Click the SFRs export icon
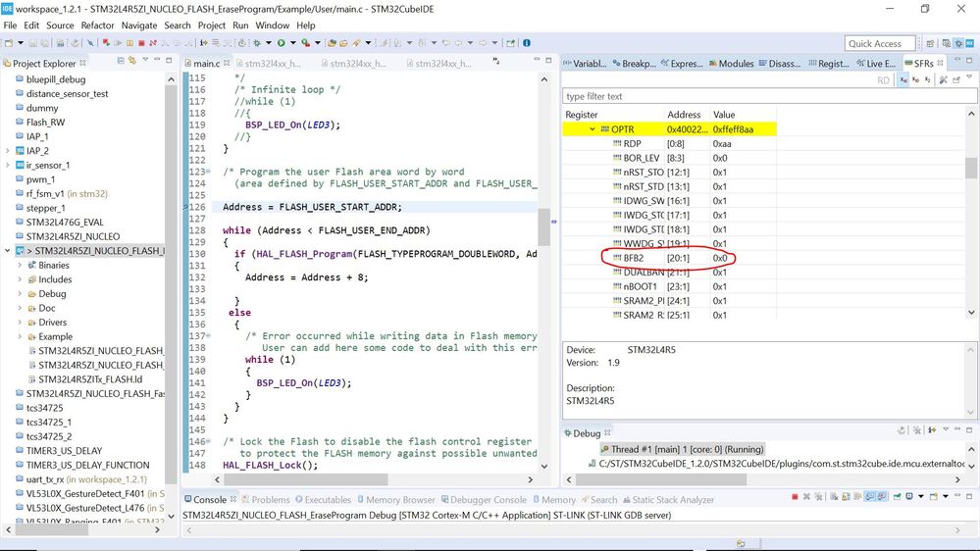 point(956,80)
